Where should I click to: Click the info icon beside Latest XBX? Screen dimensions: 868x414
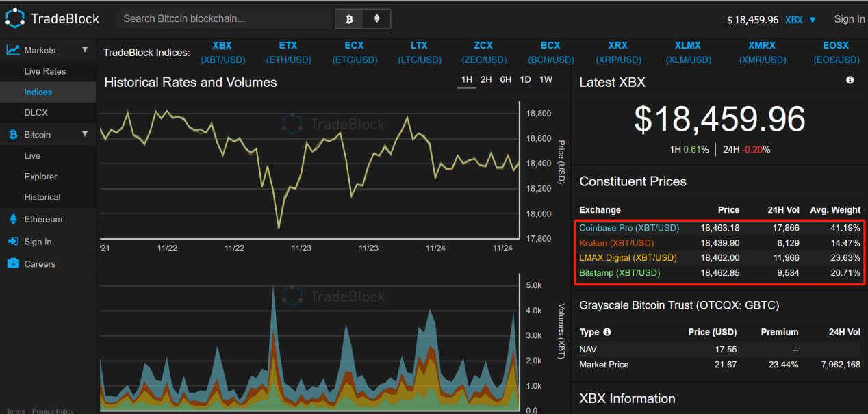pyautogui.click(x=850, y=80)
